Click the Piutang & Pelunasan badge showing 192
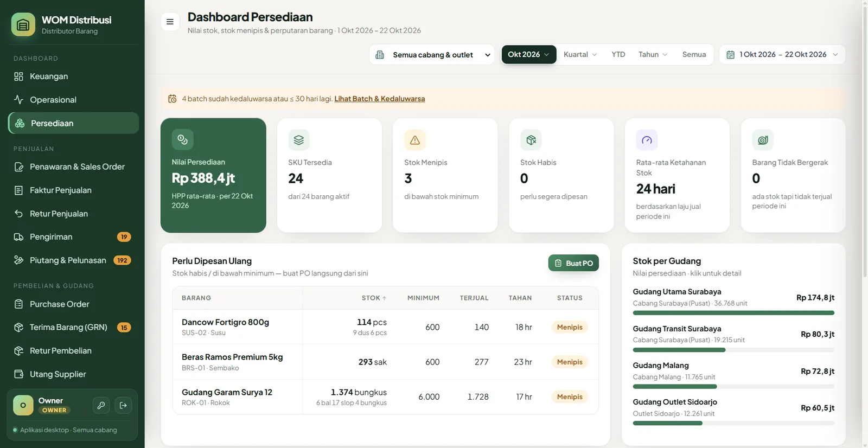Image resolution: width=868 pixels, height=448 pixels. click(x=122, y=260)
